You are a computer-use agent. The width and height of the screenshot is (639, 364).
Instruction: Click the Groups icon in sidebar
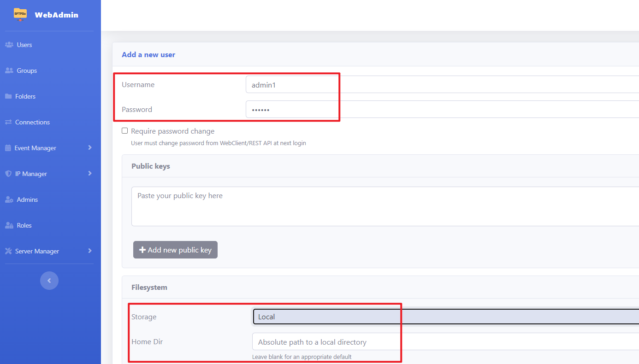click(9, 70)
